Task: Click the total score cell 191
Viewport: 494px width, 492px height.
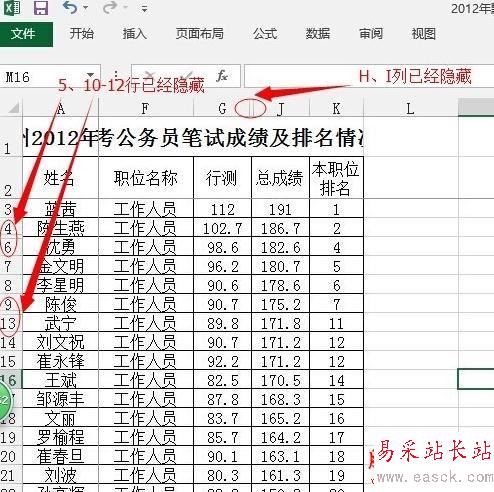Action: (x=280, y=209)
